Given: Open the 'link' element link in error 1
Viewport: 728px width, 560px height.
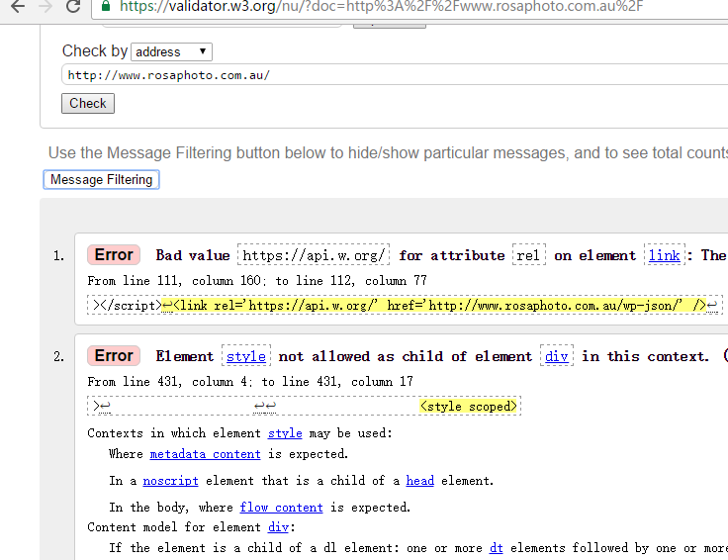Looking at the screenshot, I should (x=664, y=255).
